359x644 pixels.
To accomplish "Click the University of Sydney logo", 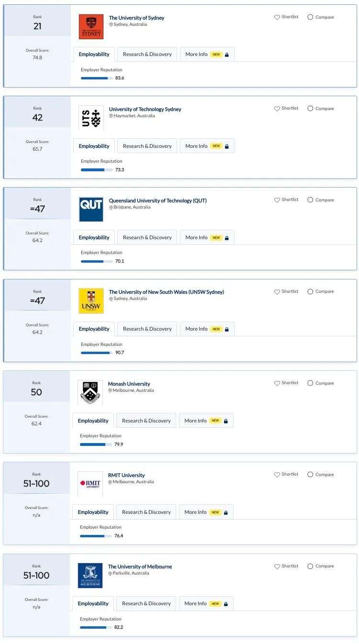I will pos(91,27).
